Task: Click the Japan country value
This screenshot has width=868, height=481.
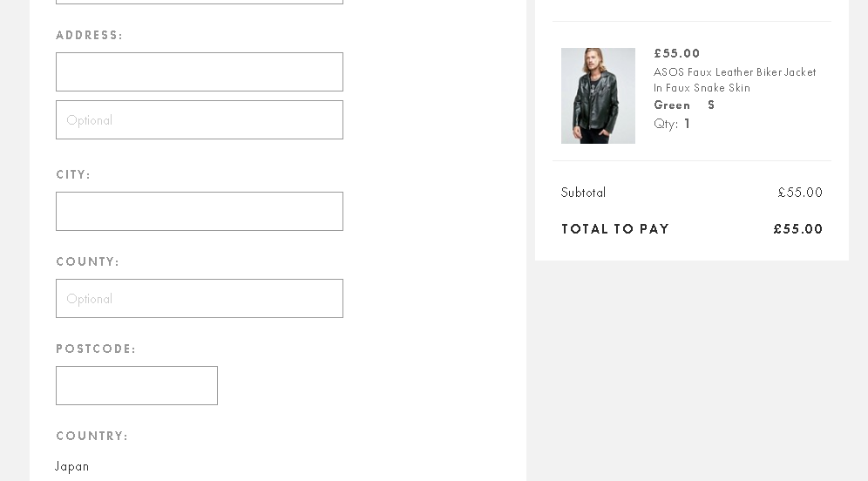Action: point(72,466)
